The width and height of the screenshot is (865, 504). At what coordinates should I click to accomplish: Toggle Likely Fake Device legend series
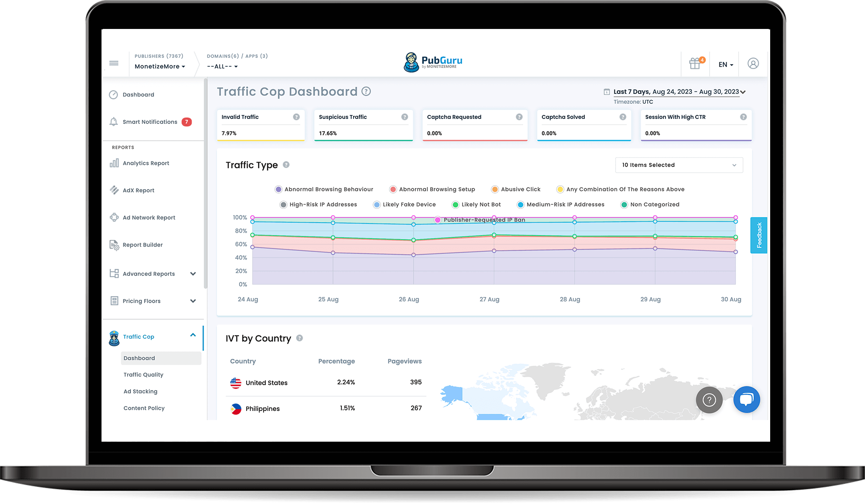pyautogui.click(x=405, y=204)
